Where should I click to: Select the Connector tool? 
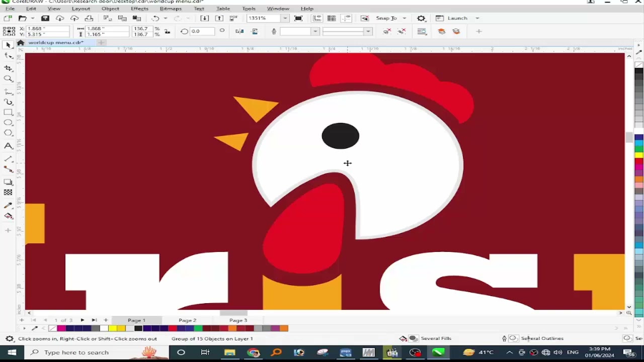(8, 170)
